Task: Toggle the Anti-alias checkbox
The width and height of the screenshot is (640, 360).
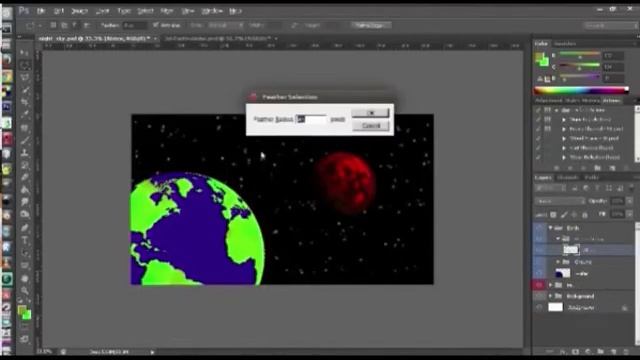Action: tap(156, 25)
